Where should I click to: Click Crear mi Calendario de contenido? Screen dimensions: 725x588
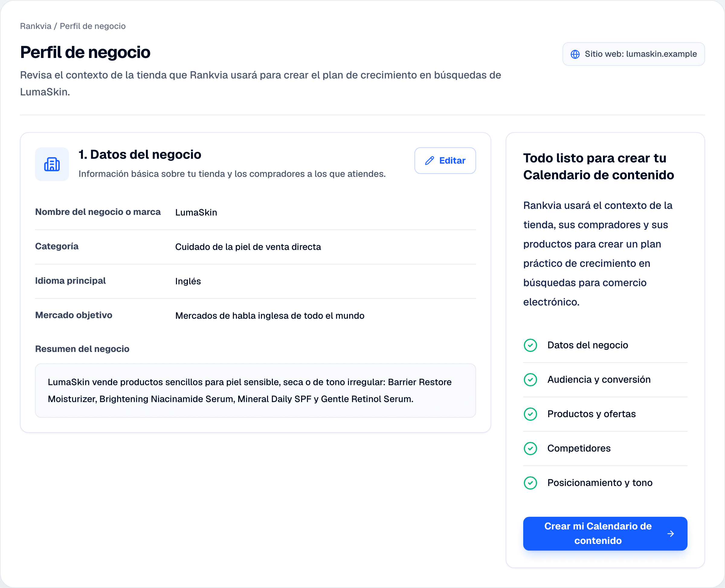click(605, 533)
